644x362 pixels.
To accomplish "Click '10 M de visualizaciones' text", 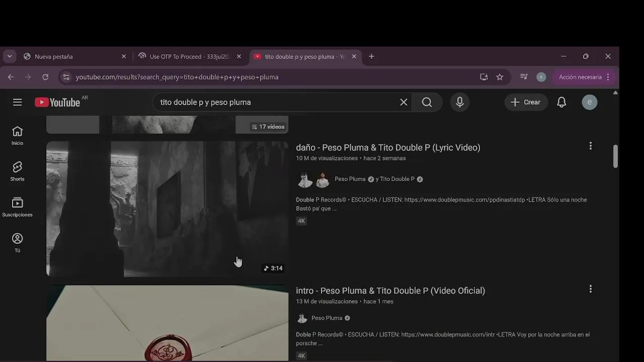I will point(327,158).
